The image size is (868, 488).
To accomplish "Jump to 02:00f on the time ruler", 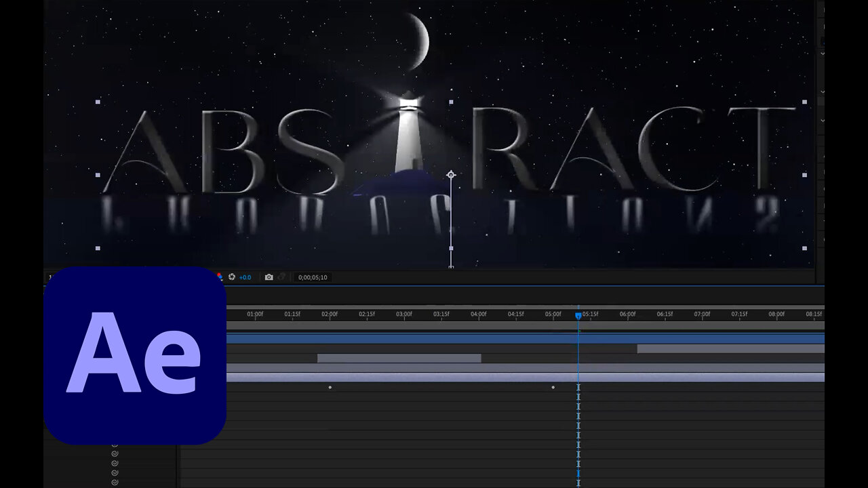I will tap(329, 314).
